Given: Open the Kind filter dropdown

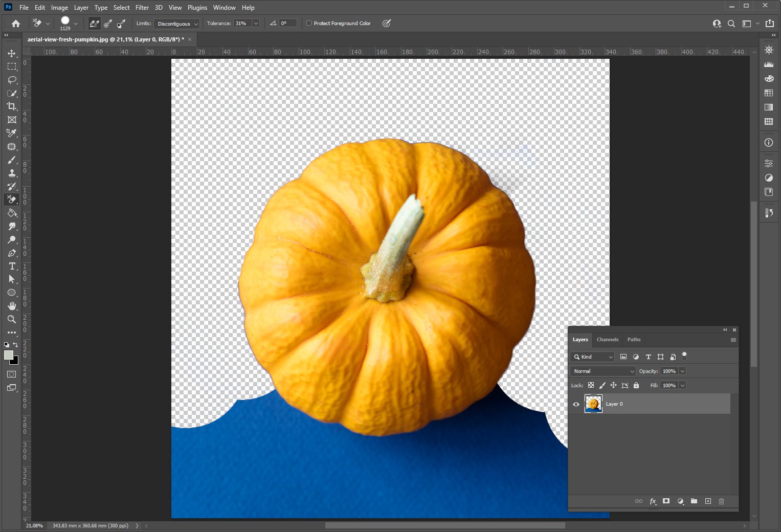Looking at the screenshot, I should (x=592, y=357).
